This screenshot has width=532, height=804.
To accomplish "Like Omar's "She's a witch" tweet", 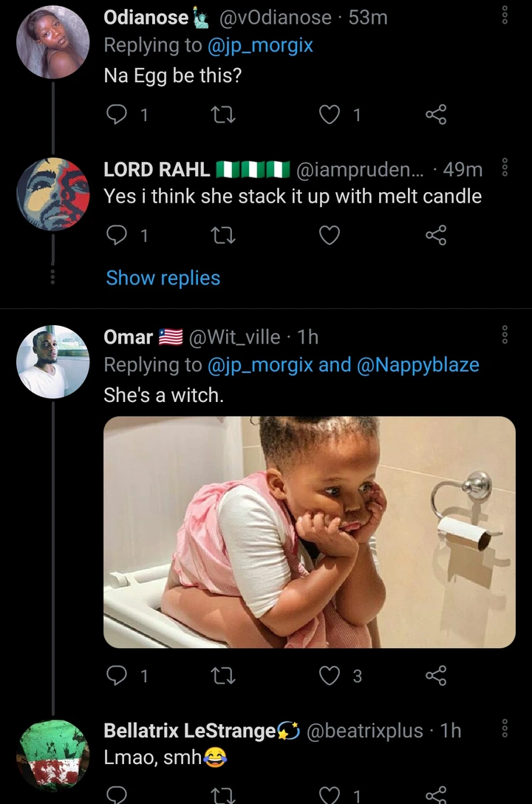I will click(x=330, y=675).
